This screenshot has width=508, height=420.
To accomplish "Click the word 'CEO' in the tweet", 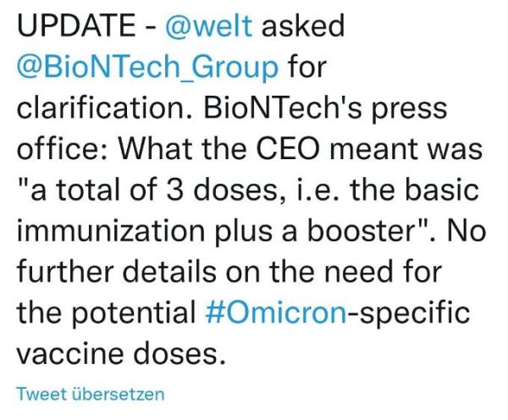I will point(287,149).
